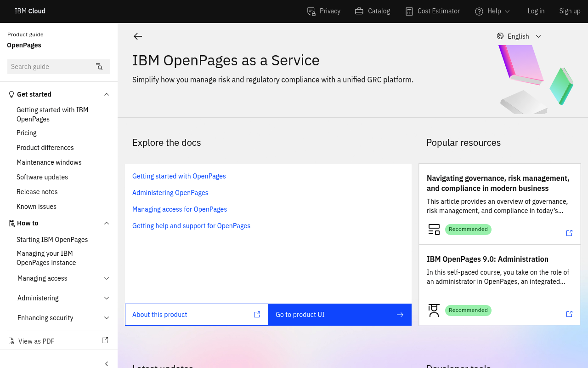This screenshot has height=368, width=588.
Task: Click the external-link icon on About this product
Action: (x=257, y=315)
